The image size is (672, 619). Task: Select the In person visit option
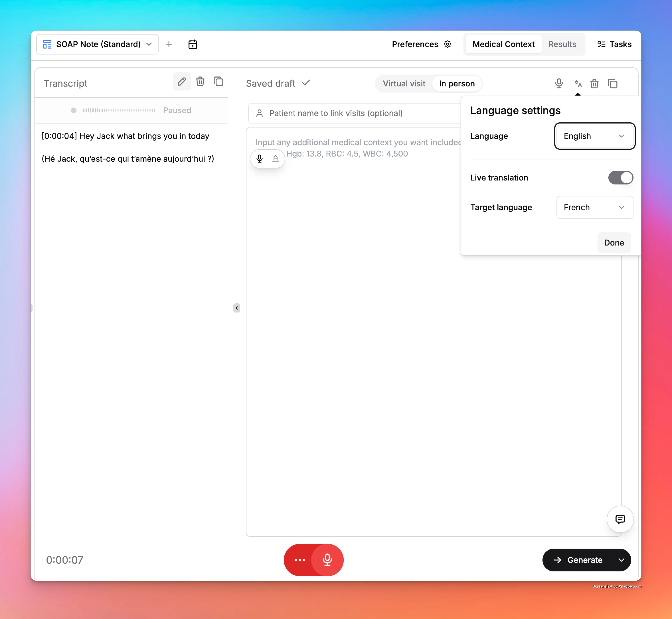(x=457, y=83)
